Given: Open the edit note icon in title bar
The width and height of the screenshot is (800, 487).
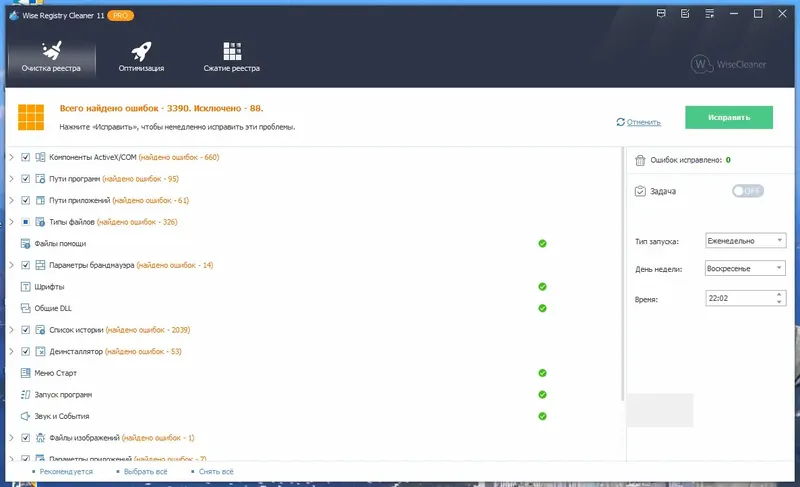Looking at the screenshot, I should pyautogui.click(x=685, y=14).
